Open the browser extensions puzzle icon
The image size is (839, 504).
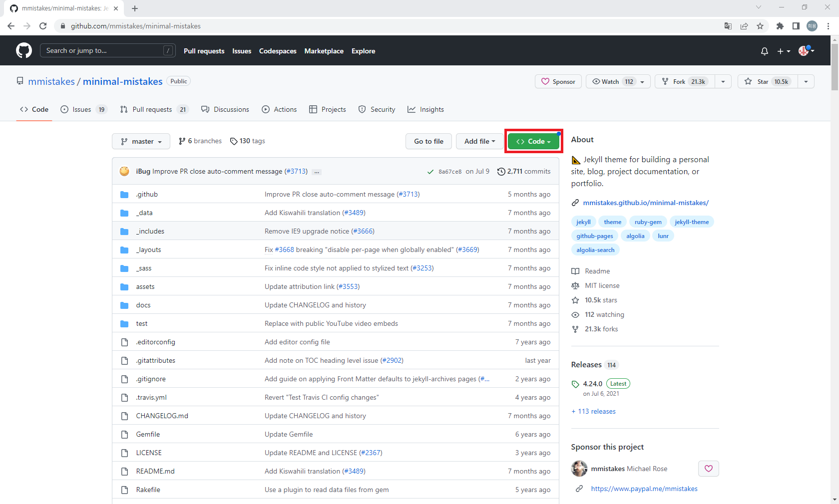[780, 26]
